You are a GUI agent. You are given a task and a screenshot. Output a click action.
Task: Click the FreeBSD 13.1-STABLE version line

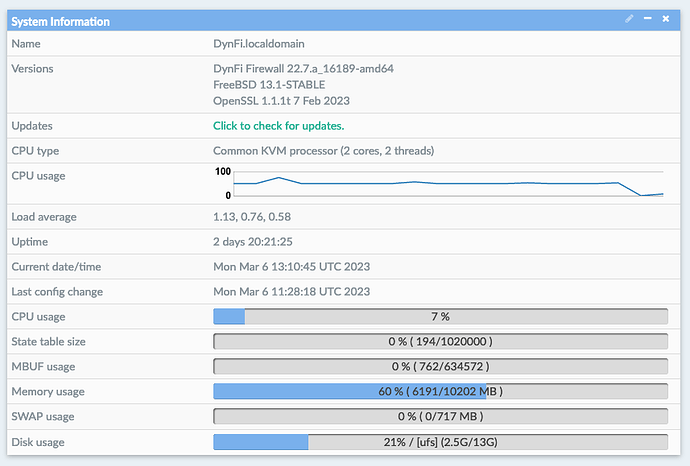tap(268, 85)
